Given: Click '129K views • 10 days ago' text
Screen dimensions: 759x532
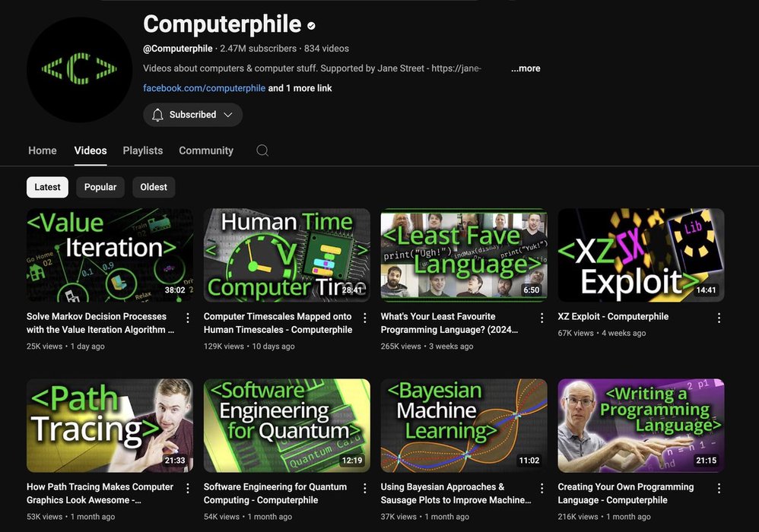Looking at the screenshot, I should [249, 347].
